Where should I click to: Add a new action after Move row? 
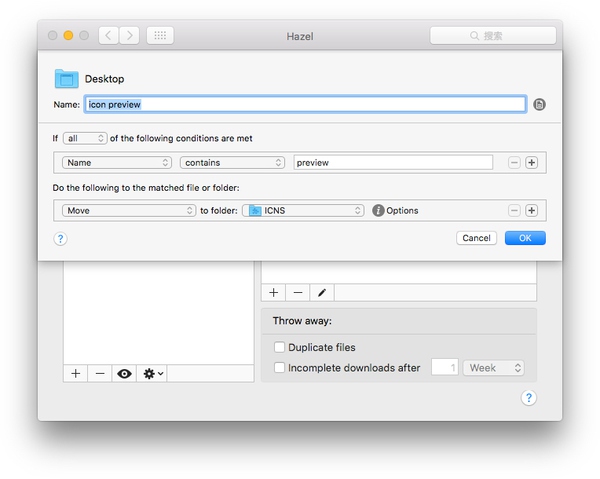click(531, 210)
